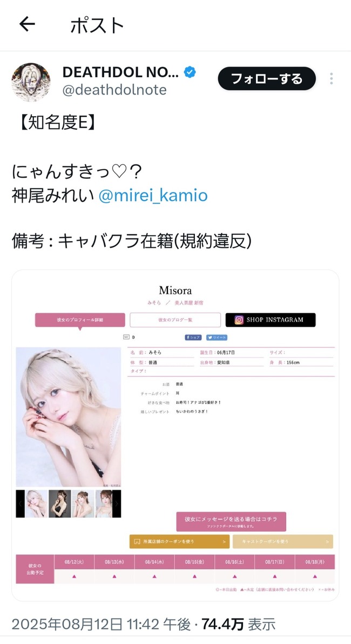Open the @mirei_kamio mention link
Image resolution: width=351 pixels, height=644 pixels.
pos(153,196)
